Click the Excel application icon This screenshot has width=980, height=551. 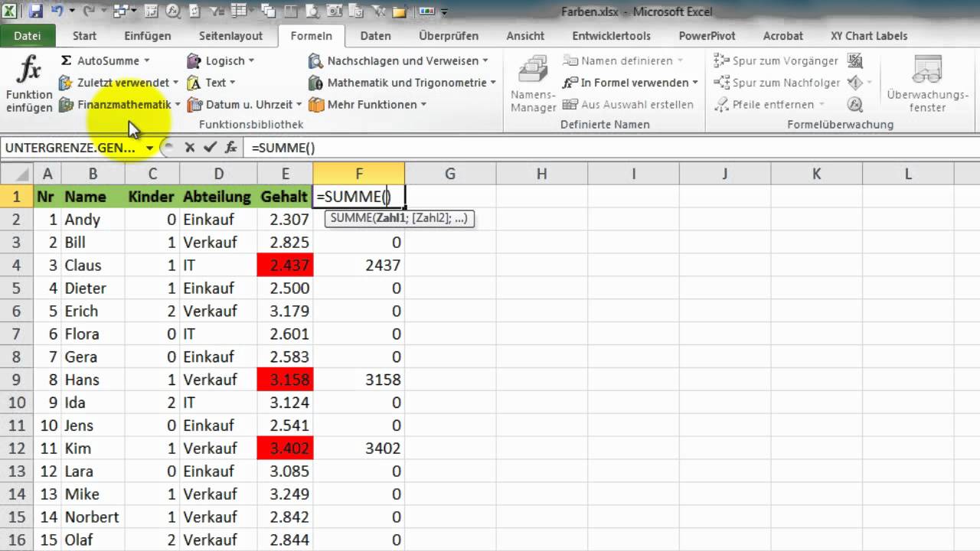point(11,11)
